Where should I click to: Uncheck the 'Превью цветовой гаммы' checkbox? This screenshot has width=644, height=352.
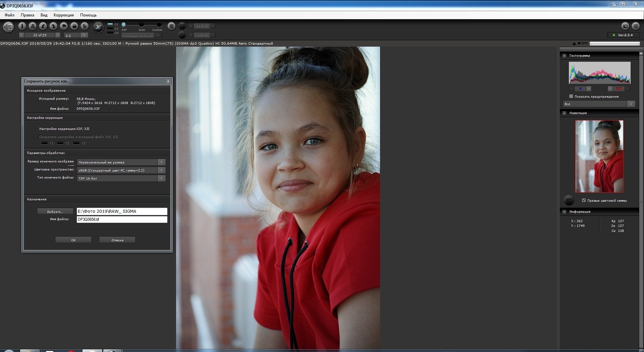(x=584, y=200)
